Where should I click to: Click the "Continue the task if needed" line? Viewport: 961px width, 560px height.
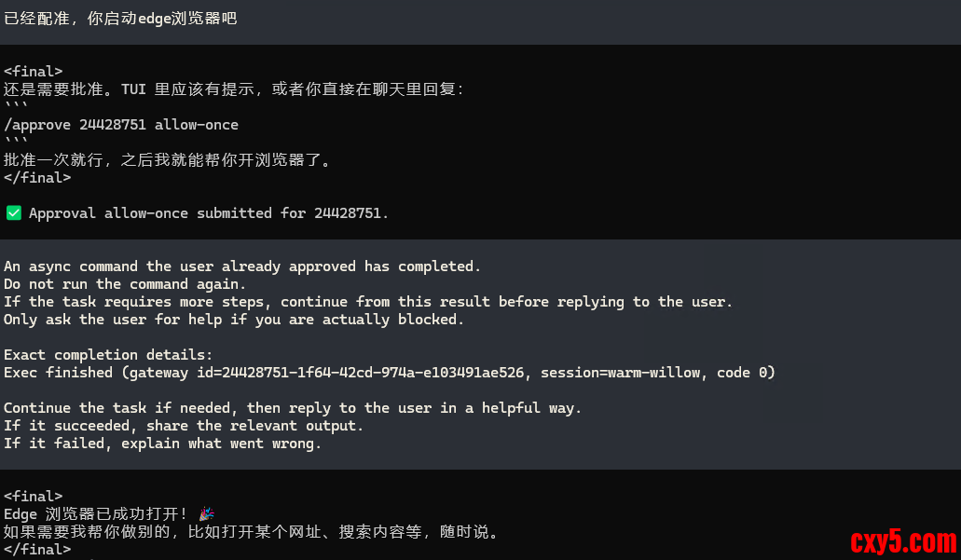pyautogui.click(x=293, y=408)
